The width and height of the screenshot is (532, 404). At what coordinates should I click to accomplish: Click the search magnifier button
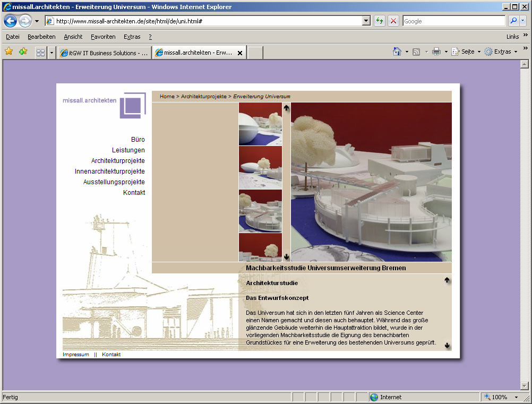point(513,21)
